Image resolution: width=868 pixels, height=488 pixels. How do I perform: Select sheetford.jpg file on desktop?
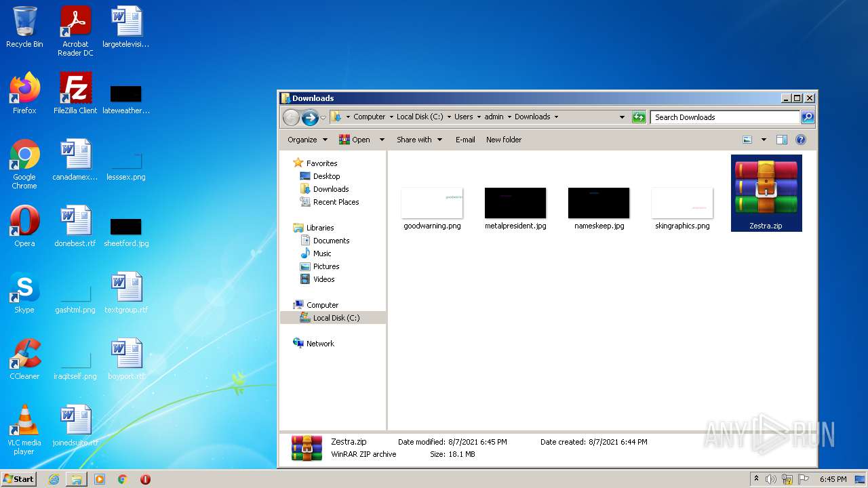pos(126,232)
